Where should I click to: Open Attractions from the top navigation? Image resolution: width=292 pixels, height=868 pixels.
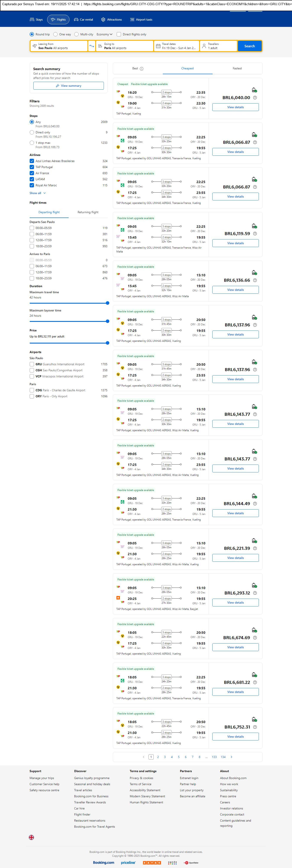(111, 20)
